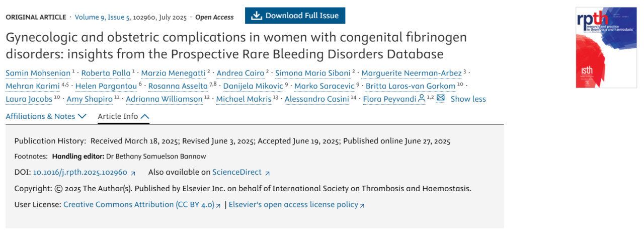Click the envelope icon beside Flora Peyvandi
The image size is (644, 233).
click(x=440, y=99)
